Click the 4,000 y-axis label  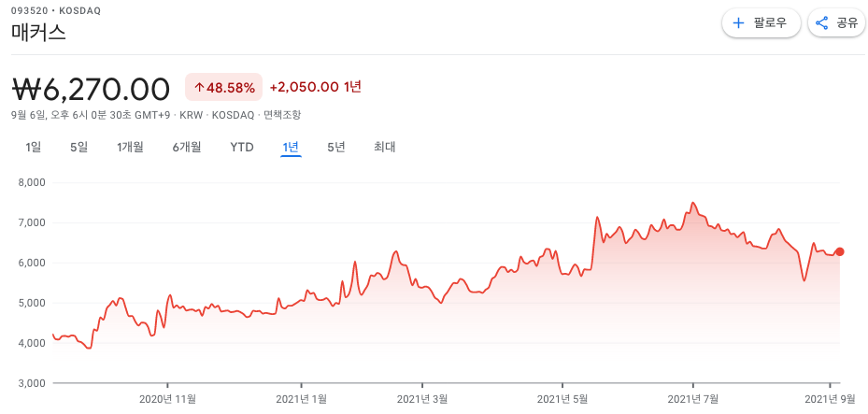[34, 343]
